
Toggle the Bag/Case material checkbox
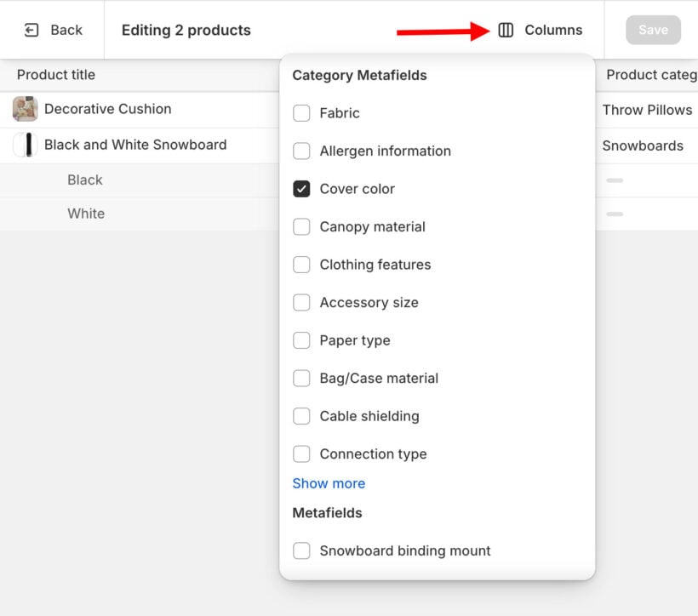[301, 378]
